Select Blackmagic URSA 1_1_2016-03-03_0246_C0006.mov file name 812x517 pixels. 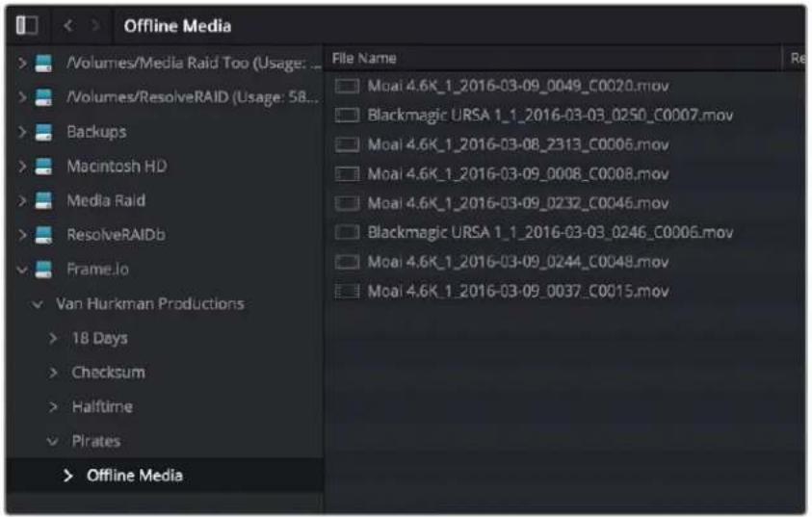(x=550, y=232)
